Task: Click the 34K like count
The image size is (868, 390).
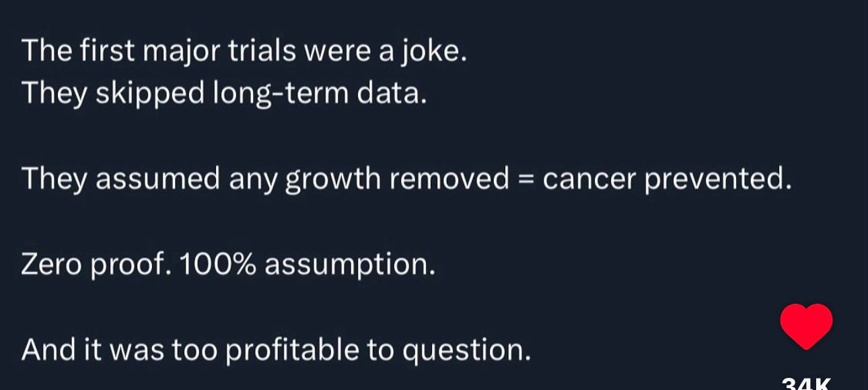Action: click(806, 384)
